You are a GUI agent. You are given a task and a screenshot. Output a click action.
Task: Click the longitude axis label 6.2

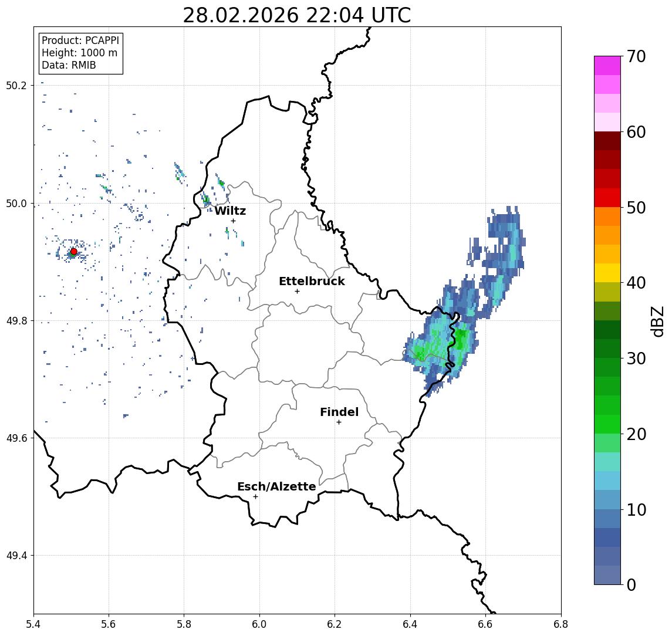point(335,624)
